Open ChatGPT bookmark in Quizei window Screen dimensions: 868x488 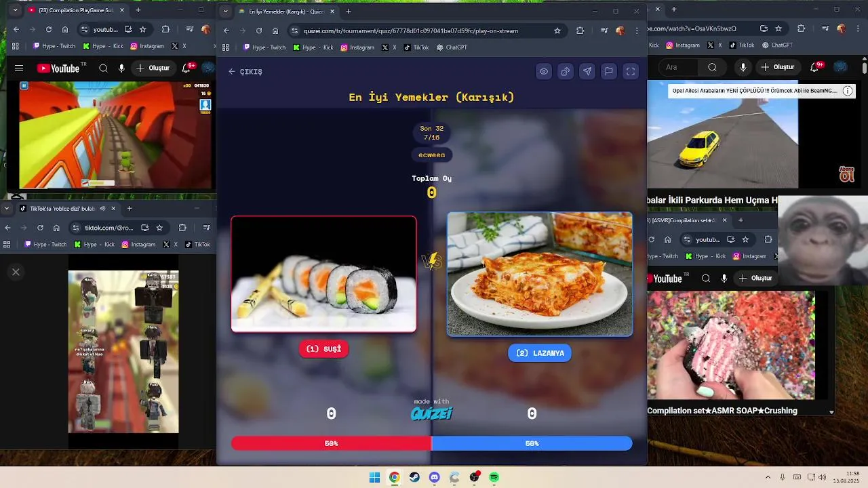click(x=452, y=47)
